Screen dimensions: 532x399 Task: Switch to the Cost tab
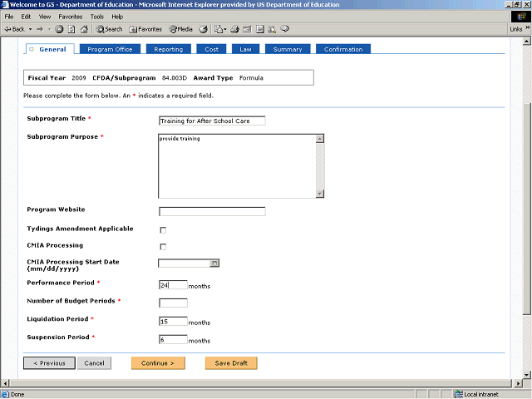211,49
